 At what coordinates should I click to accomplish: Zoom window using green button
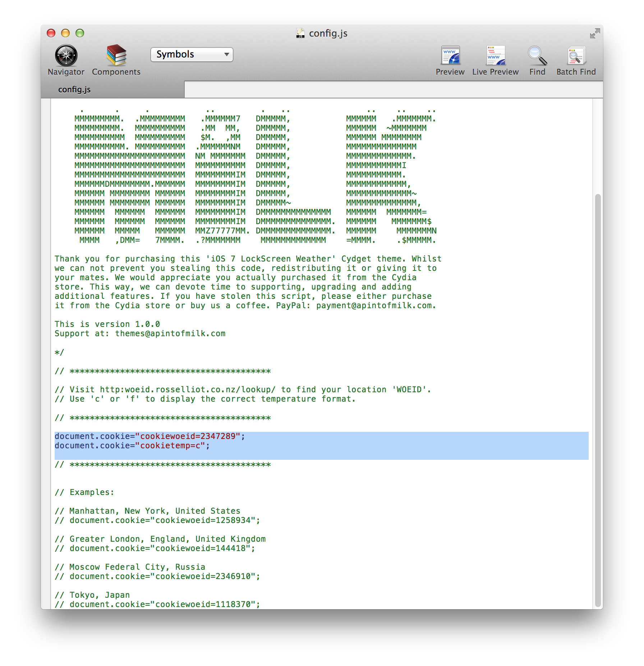80,33
